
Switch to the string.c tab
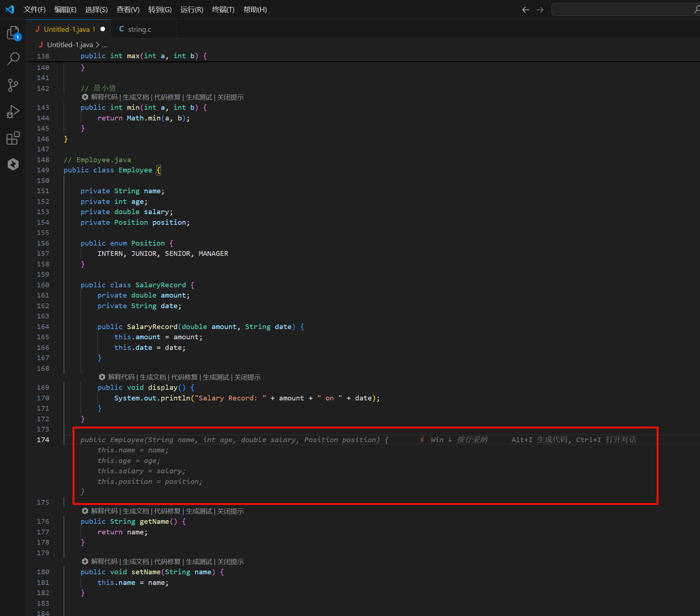pos(139,29)
